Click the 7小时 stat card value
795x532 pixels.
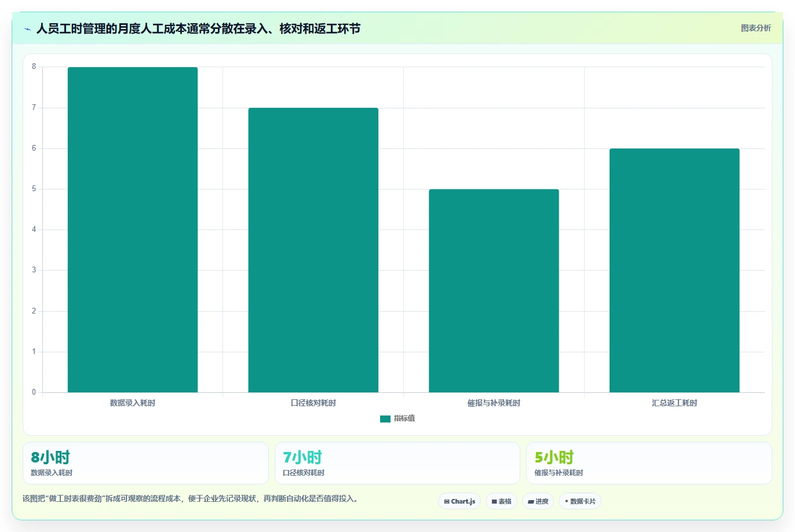click(x=302, y=457)
